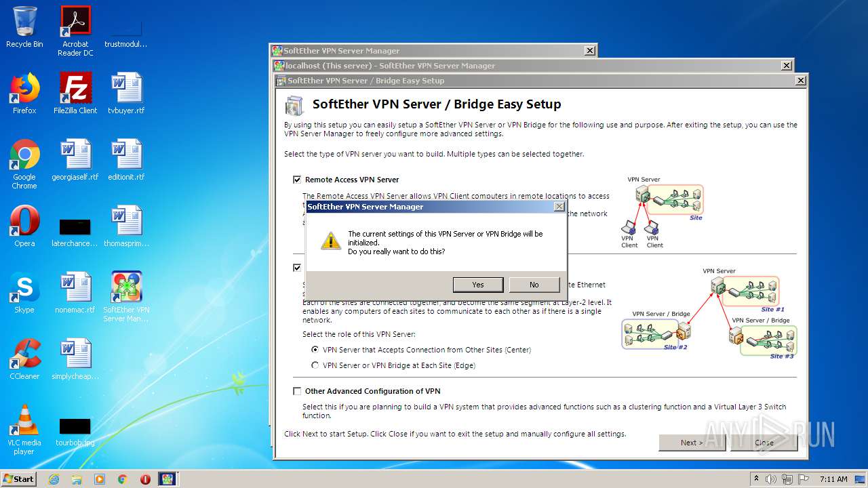This screenshot has height=488, width=868.
Task: Open Opera from the taskbar
Action: coord(145,479)
